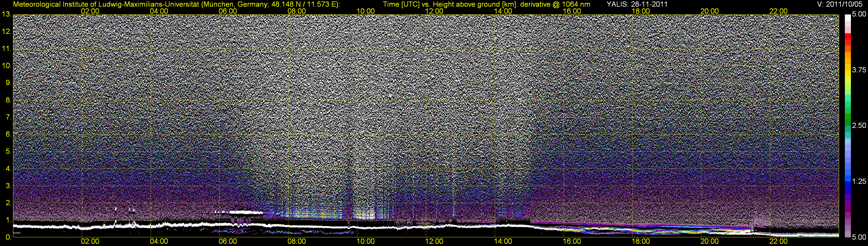Click the 8. height axis label
Screen dimensions: 868x246
[8, 100]
